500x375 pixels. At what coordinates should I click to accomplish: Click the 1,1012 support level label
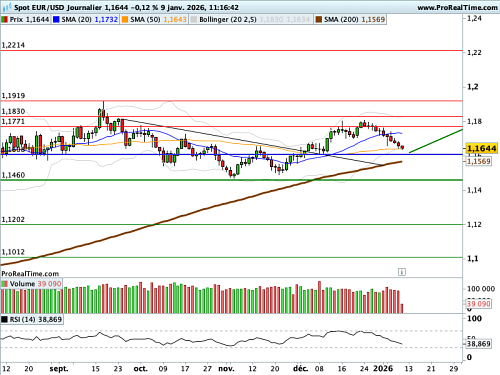coord(13,252)
